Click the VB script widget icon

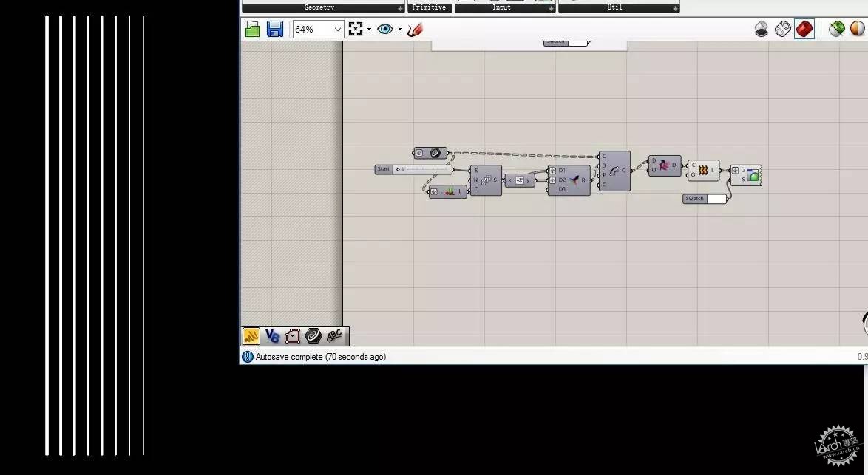[272, 335]
